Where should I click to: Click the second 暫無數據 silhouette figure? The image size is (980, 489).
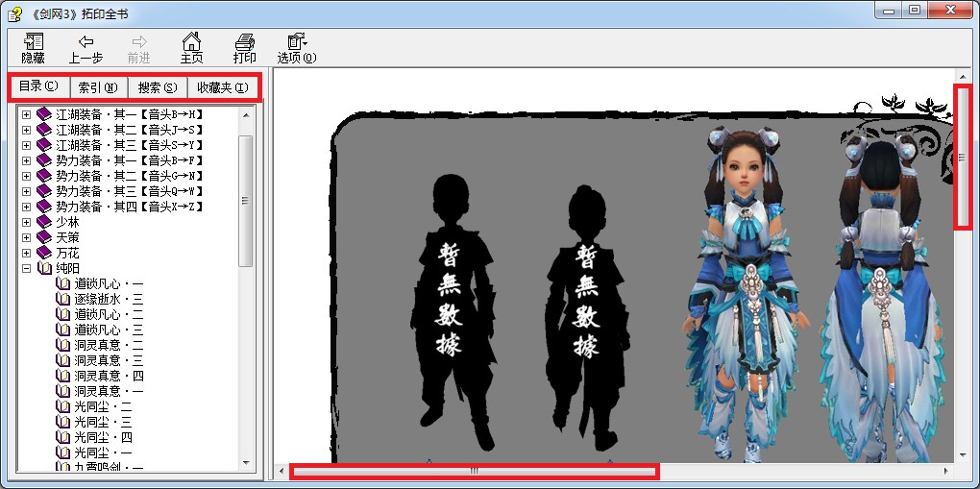coord(588,318)
